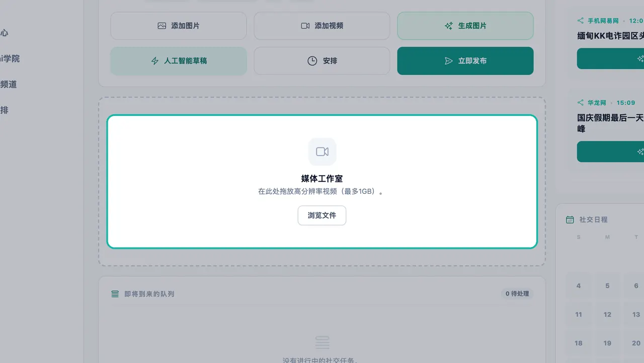The width and height of the screenshot is (644, 363).
Task: Click the camera icon in 添加视频
Action: click(305, 26)
